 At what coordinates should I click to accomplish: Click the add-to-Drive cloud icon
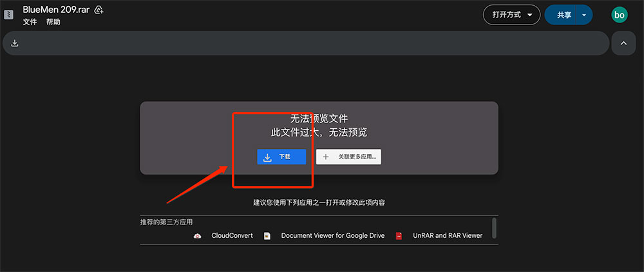click(99, 10)
